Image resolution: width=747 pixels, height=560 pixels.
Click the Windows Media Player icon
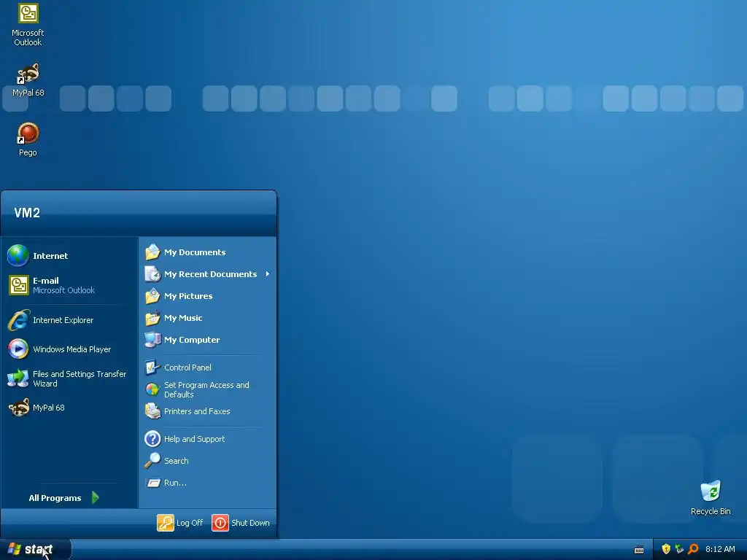tap(18, 349)
